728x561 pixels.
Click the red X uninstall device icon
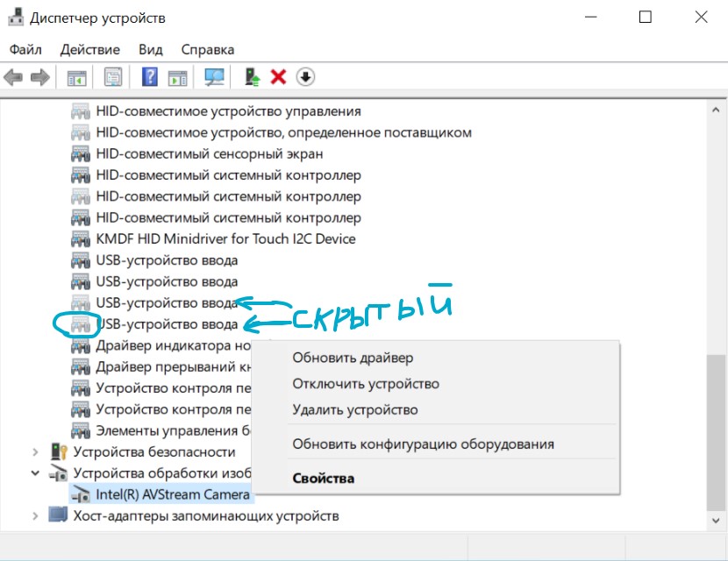pos(278,77)
